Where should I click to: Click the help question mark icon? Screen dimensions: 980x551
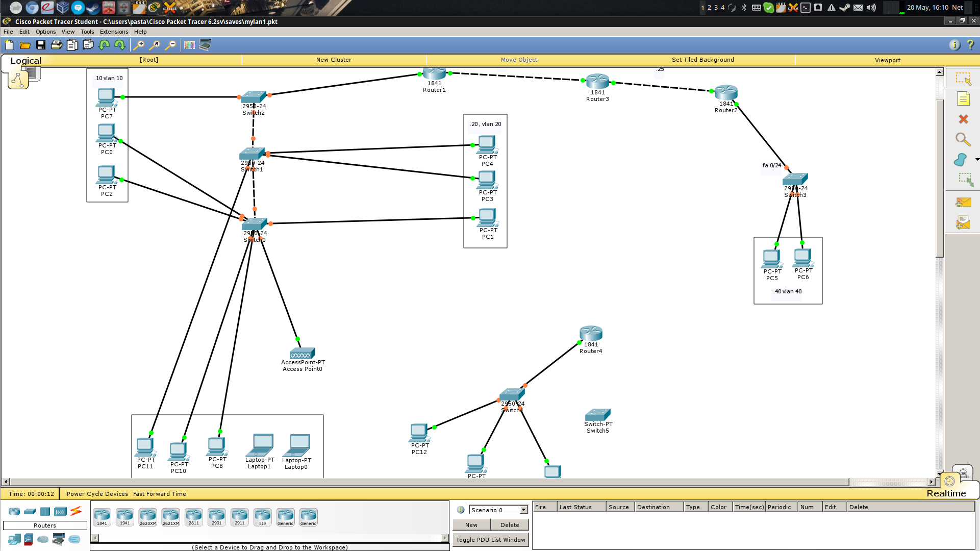click(x=970, y=45)
